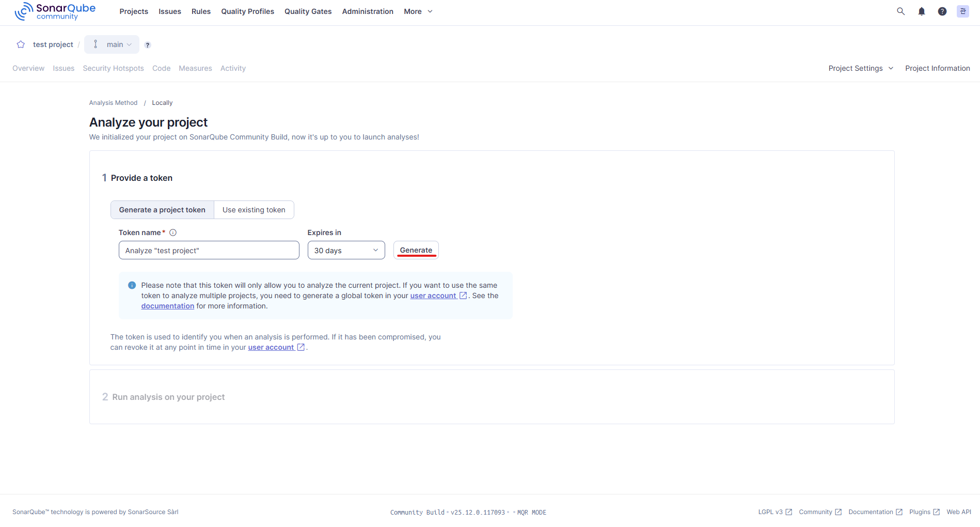Open the search magnifier icon
The image size is (980, 527).
point(901,11)
